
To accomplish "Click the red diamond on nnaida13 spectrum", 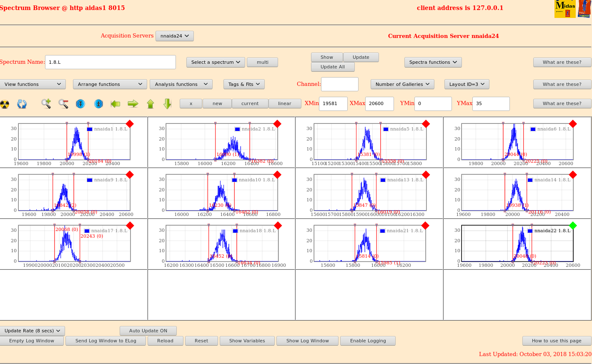I will coord(426,174).
